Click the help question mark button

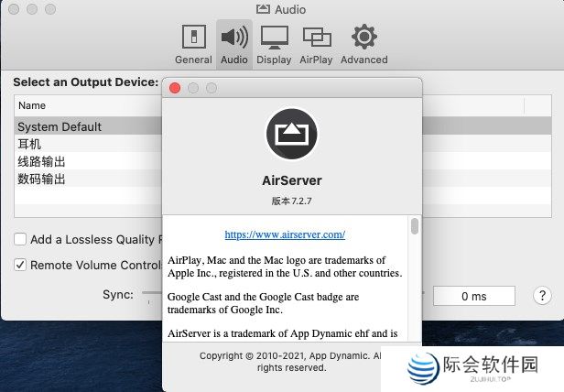542,296
